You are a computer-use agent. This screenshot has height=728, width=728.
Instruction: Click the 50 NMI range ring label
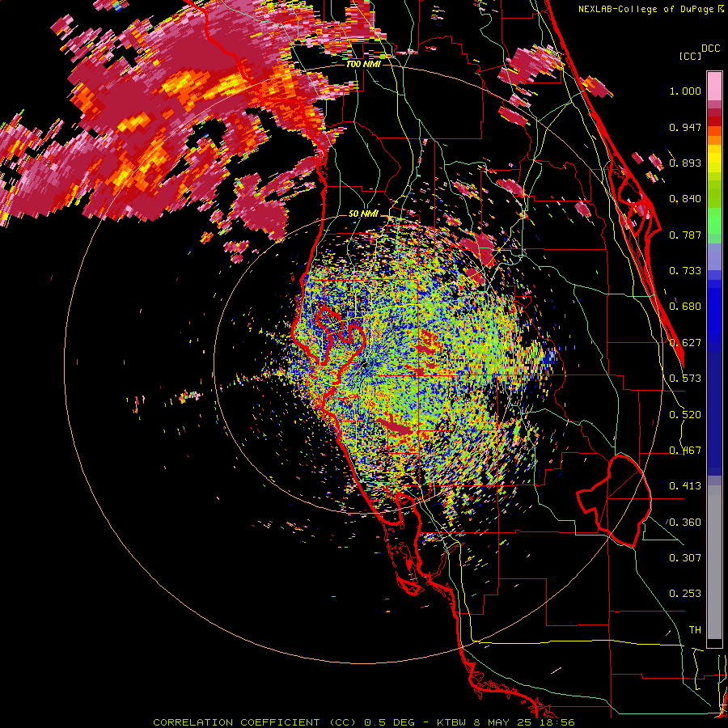(363, 214)
